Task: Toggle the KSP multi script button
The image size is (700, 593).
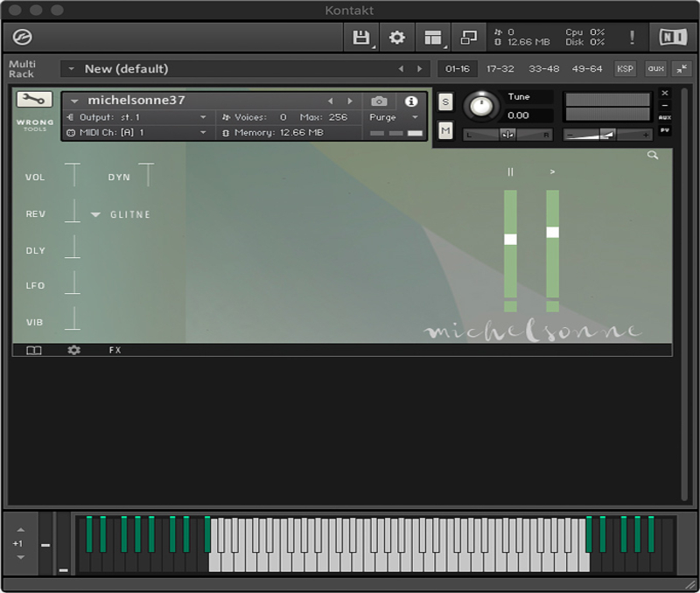Action: (625, 69)
